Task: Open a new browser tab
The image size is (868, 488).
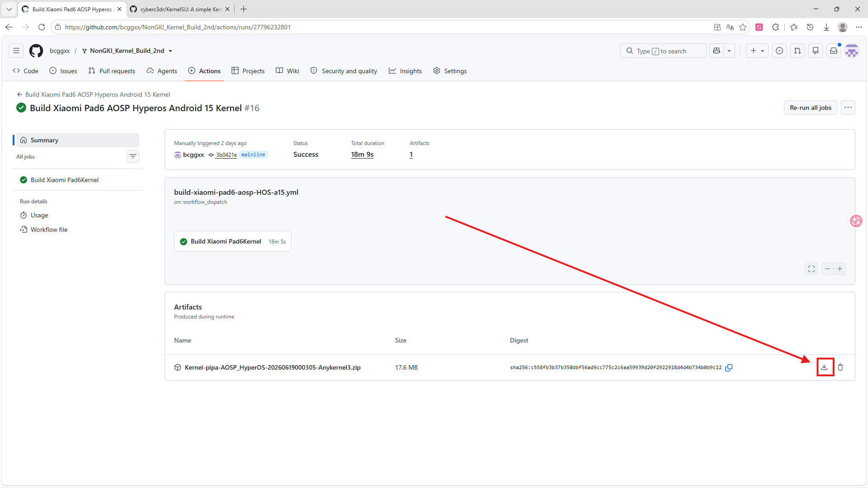Action: tap(244, 9)
